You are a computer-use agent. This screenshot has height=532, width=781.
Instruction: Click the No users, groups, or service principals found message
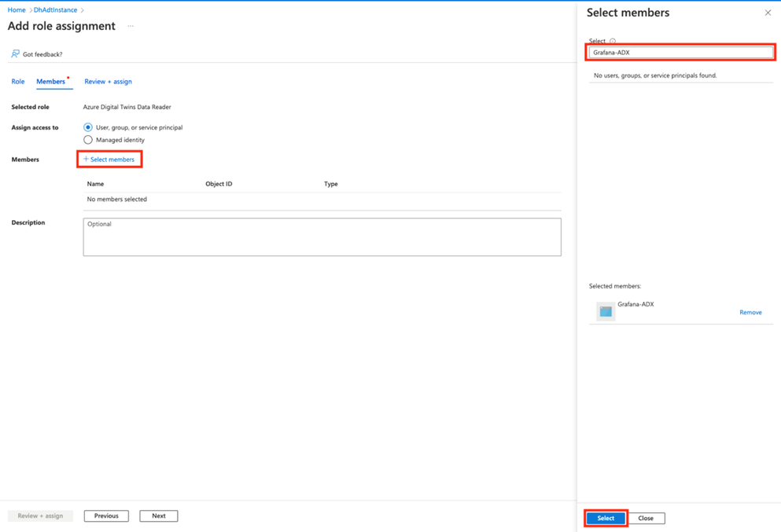click(x=655, y=75)
